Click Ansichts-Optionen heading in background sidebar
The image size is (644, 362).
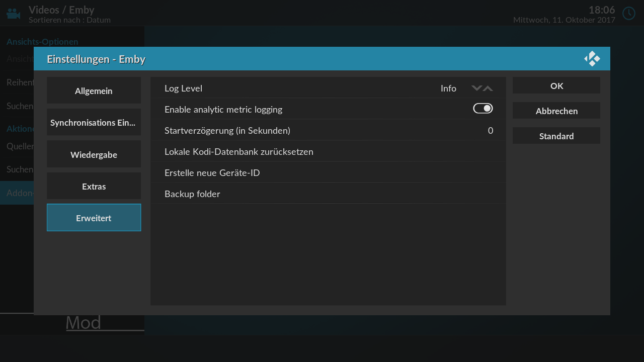[42, 42]
